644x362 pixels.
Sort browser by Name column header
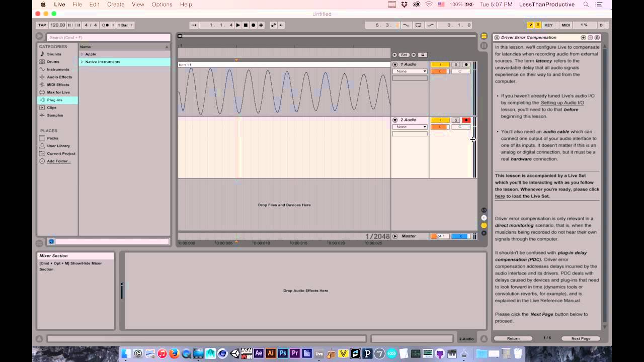124,47
